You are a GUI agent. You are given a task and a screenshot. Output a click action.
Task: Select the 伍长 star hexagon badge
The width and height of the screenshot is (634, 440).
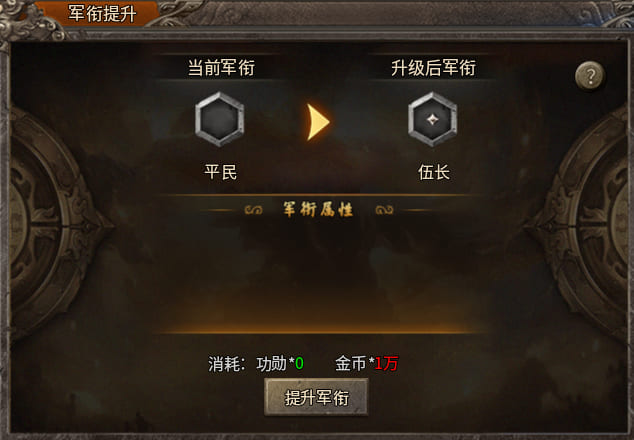click(433, 119)
